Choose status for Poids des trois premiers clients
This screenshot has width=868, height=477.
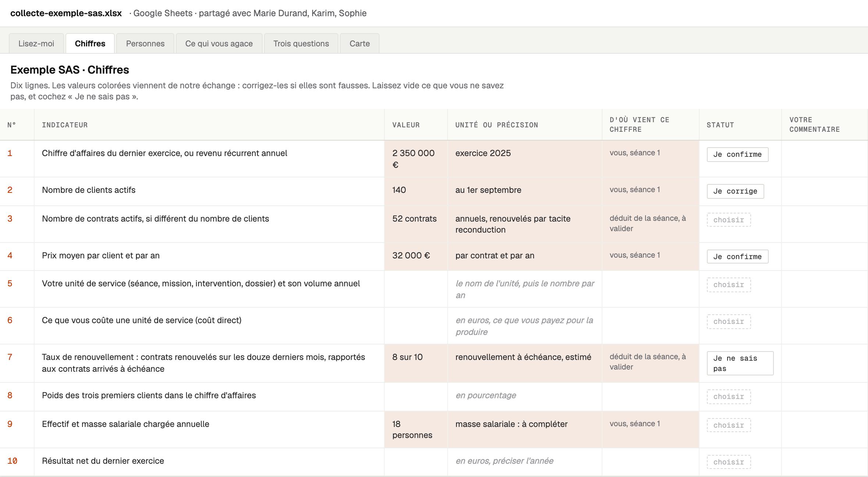coord(729,397)
